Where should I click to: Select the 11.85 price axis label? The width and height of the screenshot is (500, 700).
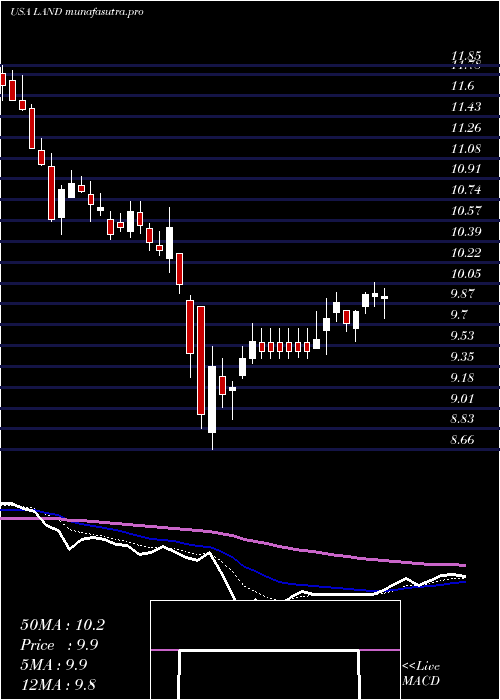tap(466, 57)
